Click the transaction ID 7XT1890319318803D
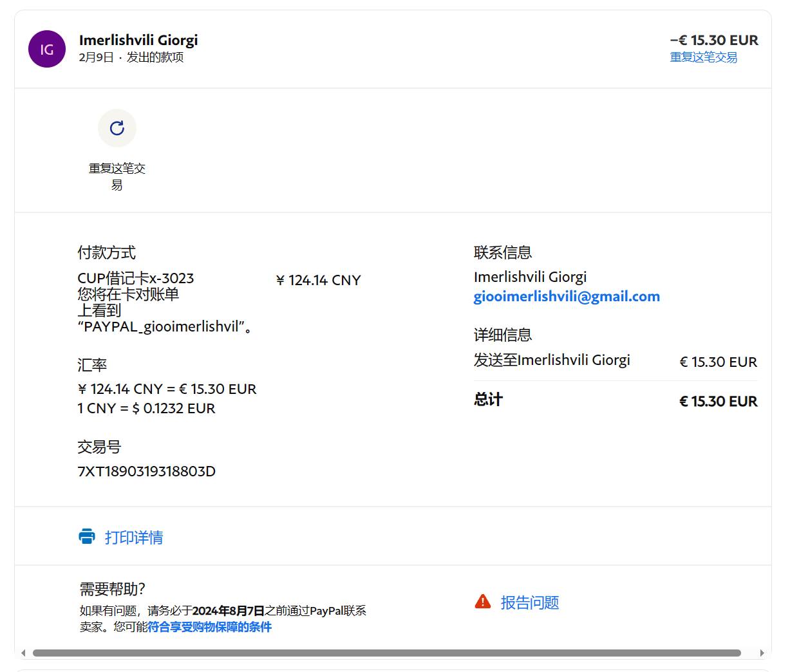The width and height of the screenshot is (790, 672). pos(146,471)
